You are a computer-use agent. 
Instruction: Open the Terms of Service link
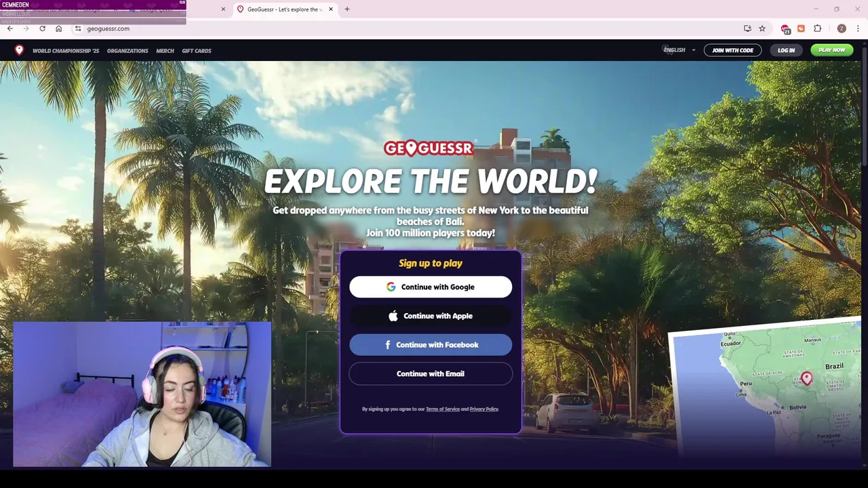point(443,409)
